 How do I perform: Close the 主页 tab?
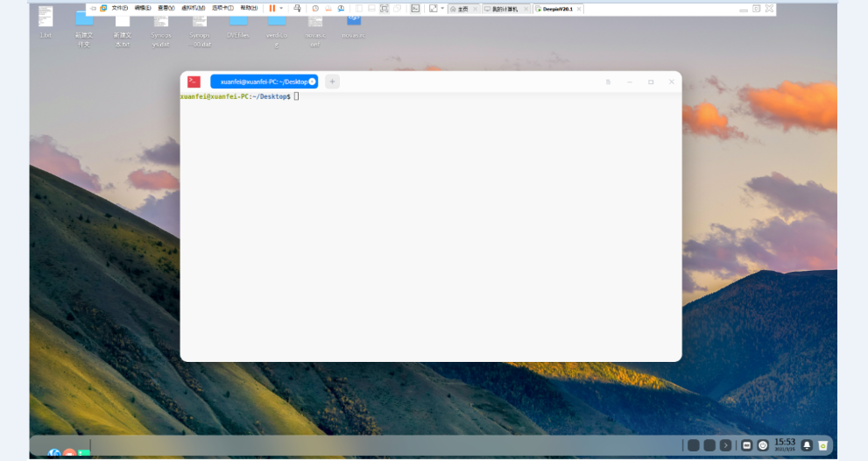pos(475,9)
